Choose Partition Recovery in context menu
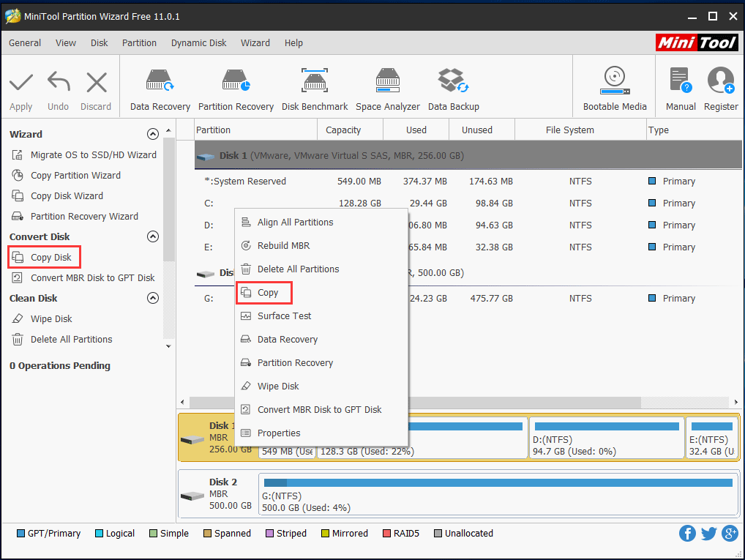745x560 pixels. click(322, 362)
